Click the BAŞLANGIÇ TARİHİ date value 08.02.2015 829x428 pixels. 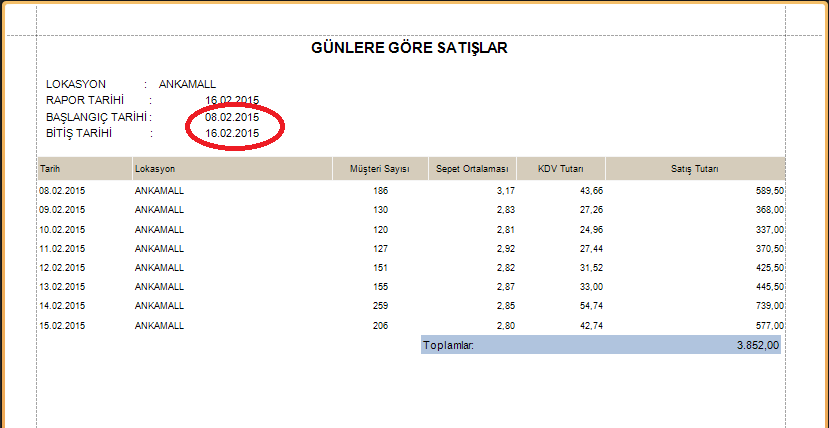click(232, 117)
